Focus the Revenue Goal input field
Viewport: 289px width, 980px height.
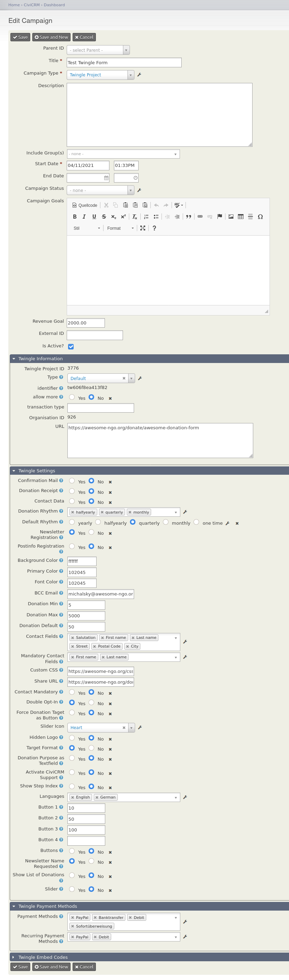pos(86,323)
